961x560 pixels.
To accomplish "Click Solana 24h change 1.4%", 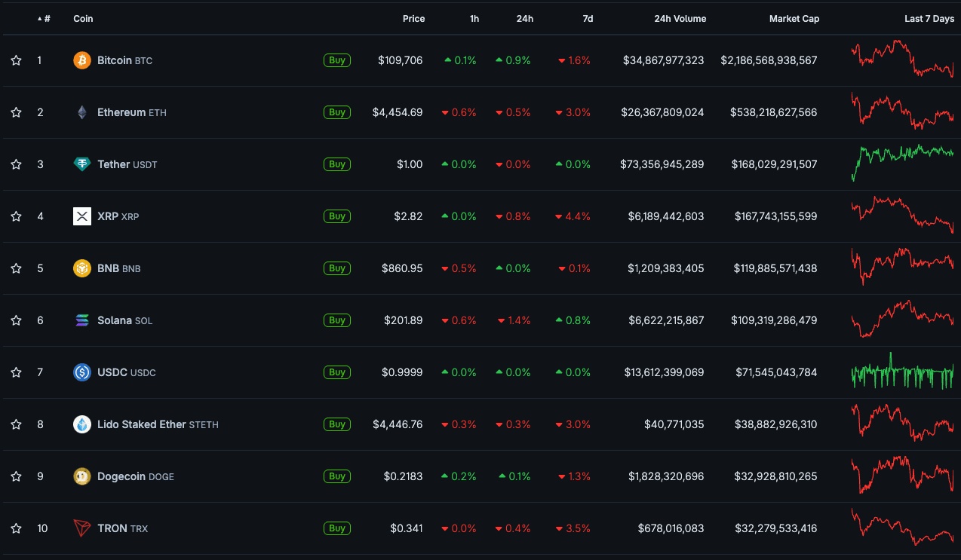I will click(x=514, y=320).
